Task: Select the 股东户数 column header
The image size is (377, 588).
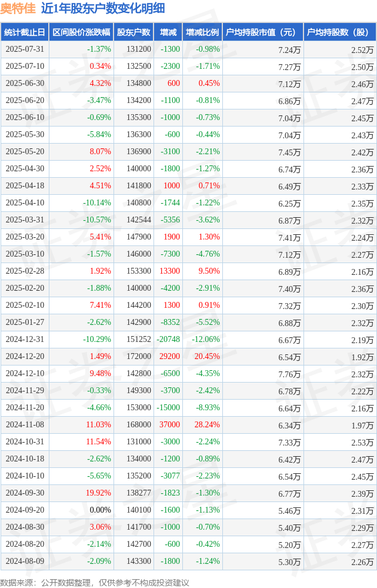Action: (x=134, y=32)
